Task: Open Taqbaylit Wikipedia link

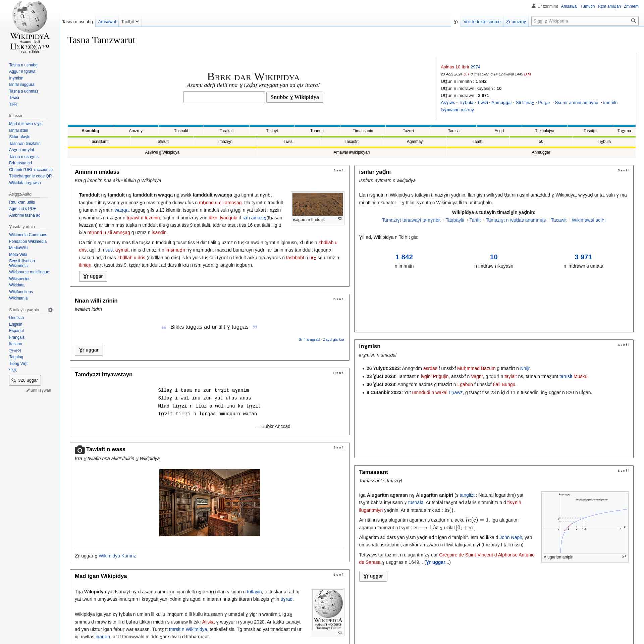Action: 455,220
